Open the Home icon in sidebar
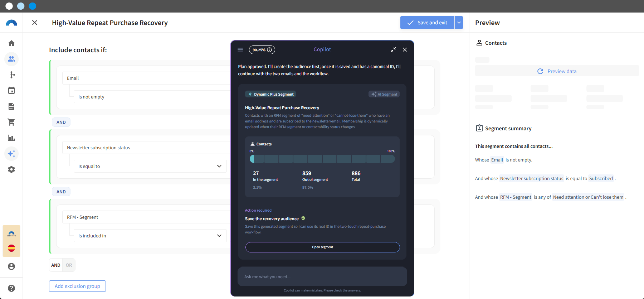Viewport: 644px width, 299px height. 11,43
